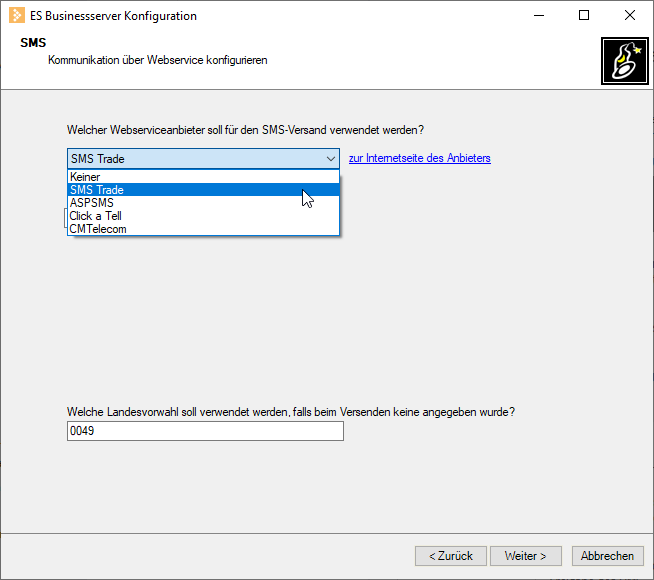The height and width of the screenshot is (580, 654).
Task: Cancel the wizard via Abbrechen
Action: point(607,556)
